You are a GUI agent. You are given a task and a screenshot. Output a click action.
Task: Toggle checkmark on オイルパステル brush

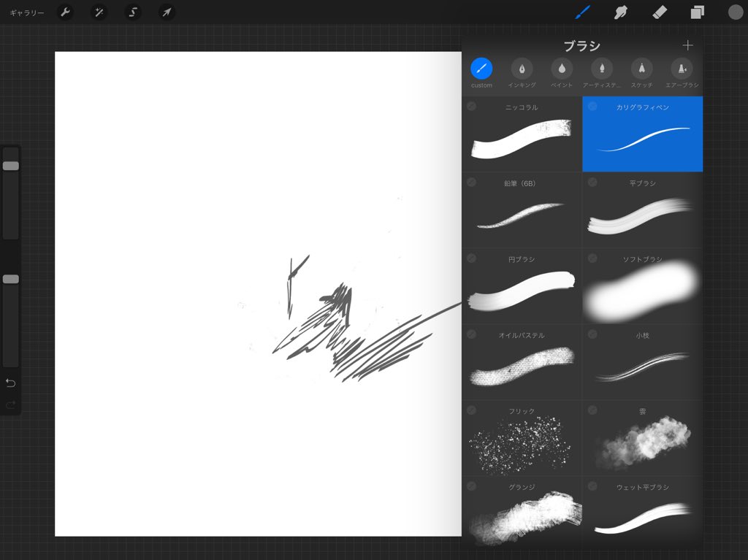(x=471, y=334)
